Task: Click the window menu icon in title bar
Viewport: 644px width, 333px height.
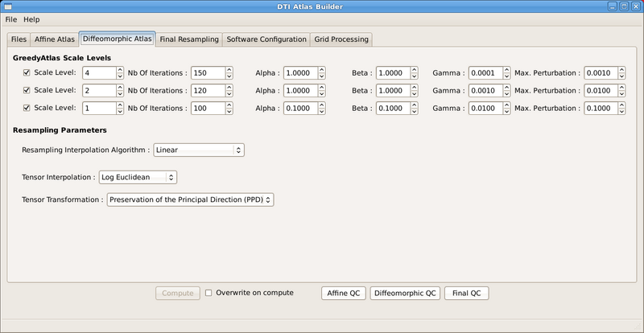Action: [x=7, y=6]
